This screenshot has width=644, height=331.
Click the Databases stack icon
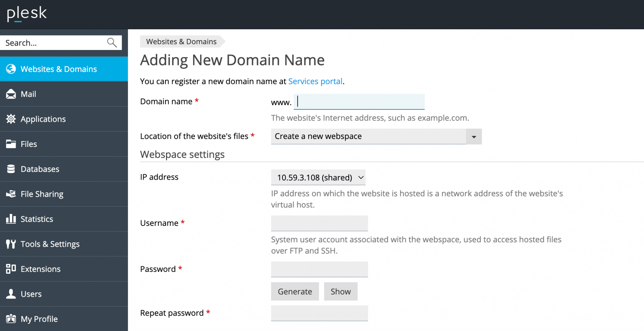click(11, 169)
